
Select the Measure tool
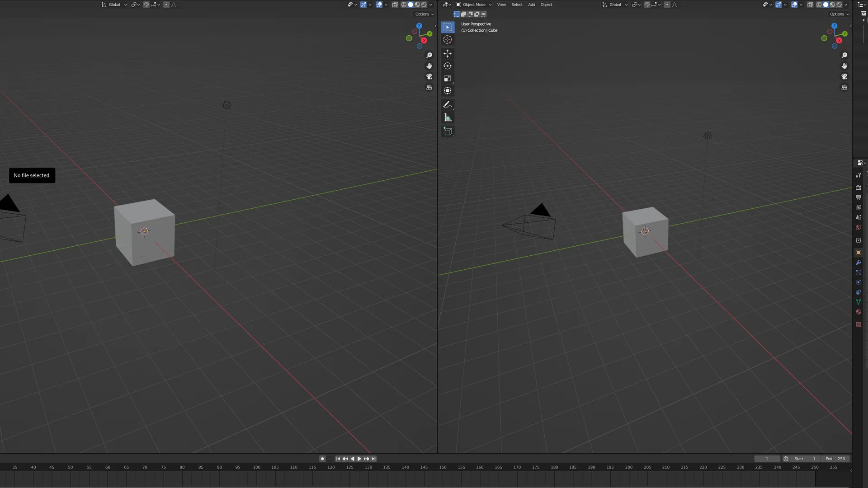pos(448,117)
